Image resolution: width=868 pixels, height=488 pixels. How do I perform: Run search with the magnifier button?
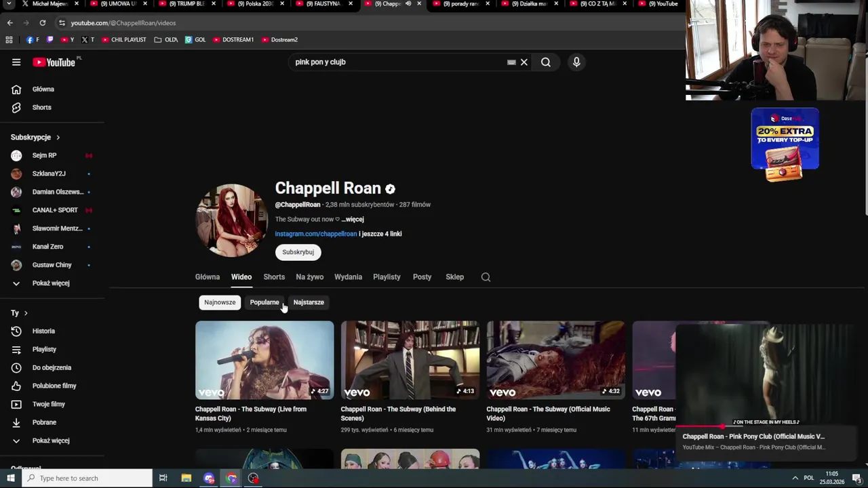tap(546, 62)
